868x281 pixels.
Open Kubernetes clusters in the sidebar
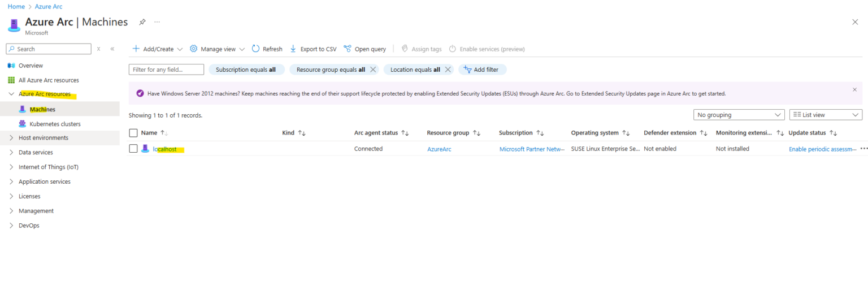point(55,124)
